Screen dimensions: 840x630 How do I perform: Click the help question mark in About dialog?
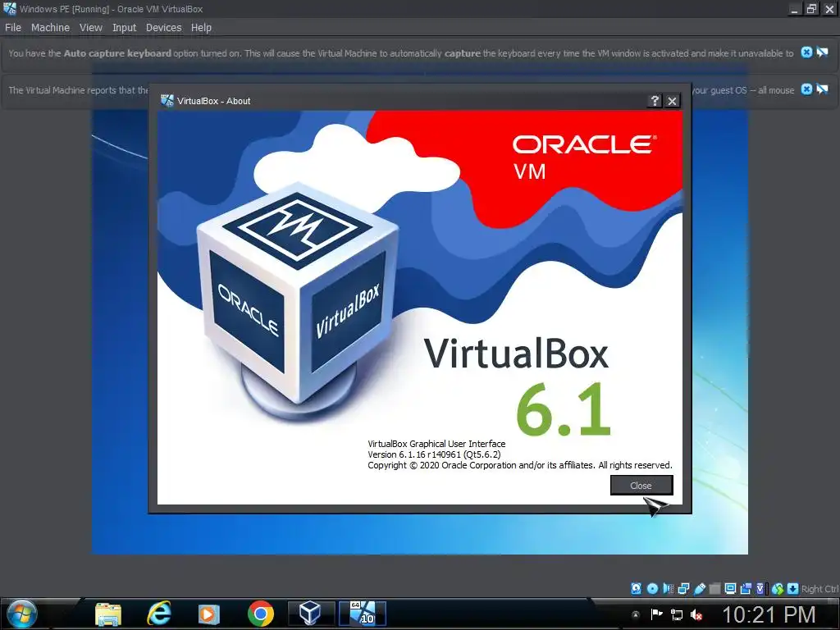655,101
